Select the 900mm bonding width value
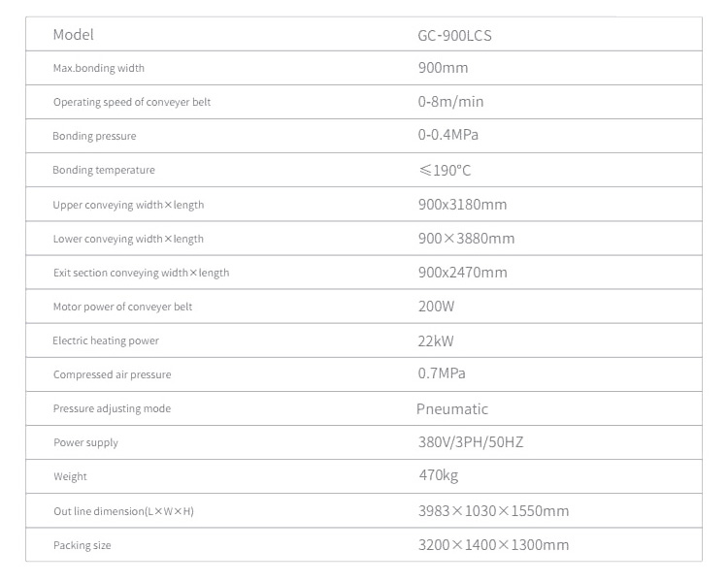The height and width of the screenshot is (583, 728). pos(443,68)
